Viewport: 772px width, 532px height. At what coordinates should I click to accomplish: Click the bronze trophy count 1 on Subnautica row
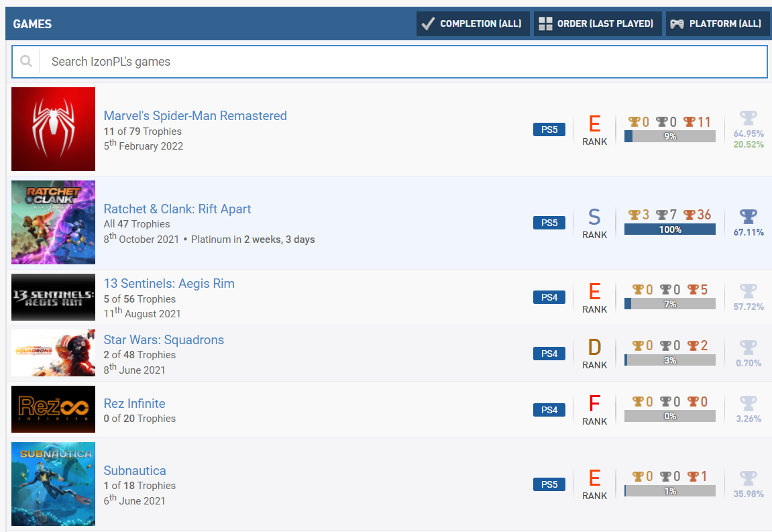coord(698,476)
